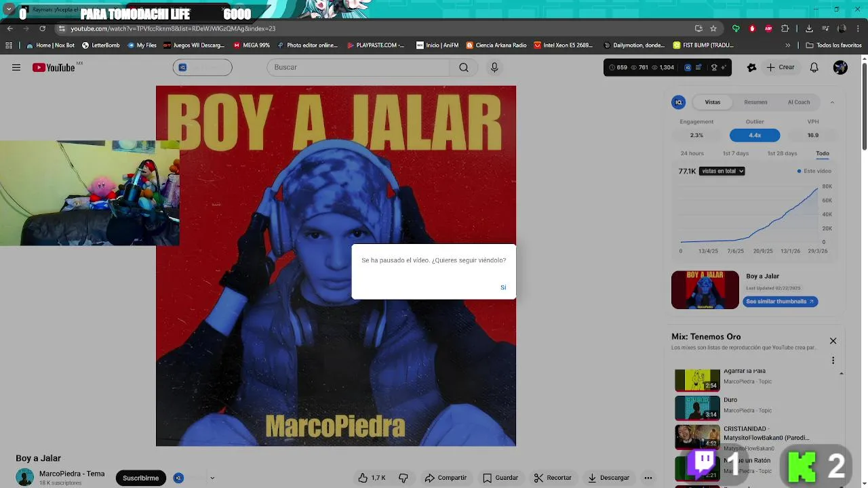Click the list icon in vidIQ stats bar
868x488 pixels.
click(698, 67)
